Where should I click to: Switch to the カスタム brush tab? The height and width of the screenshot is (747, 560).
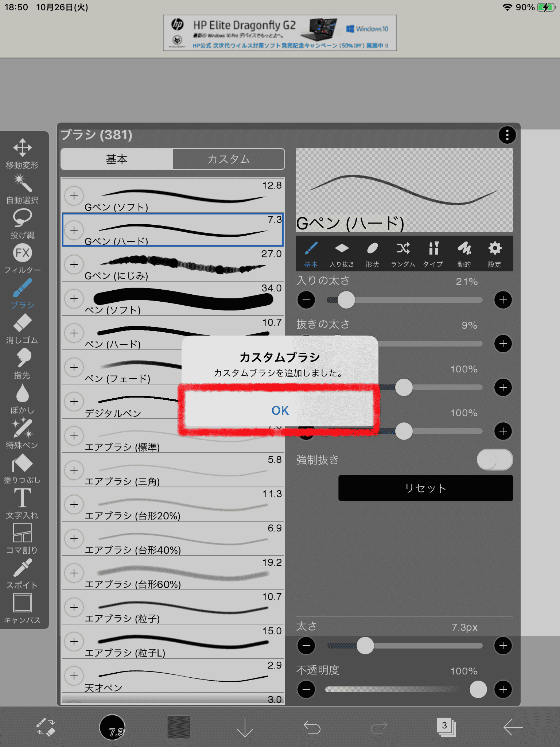tap(229, 159)
